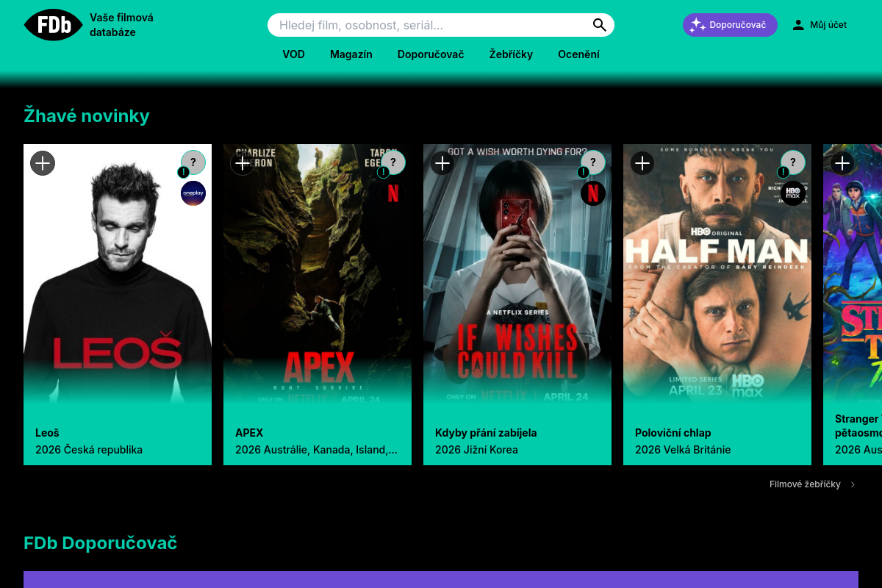Click Oneplay badge on Leoš poster
This screenshot has width=882, height=588.
pos(193,193)
